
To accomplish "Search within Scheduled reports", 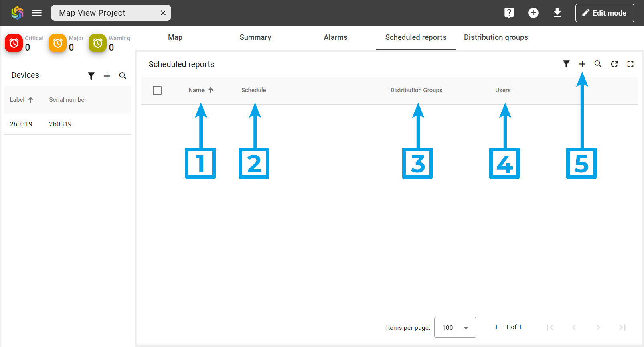I will [598, 64].
